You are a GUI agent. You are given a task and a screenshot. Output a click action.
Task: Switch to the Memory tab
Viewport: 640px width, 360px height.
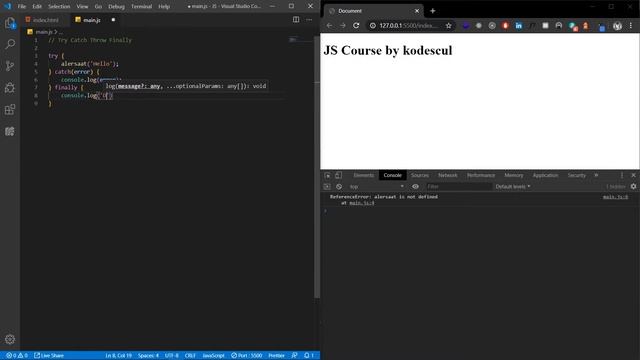click(x=513, y=175)
